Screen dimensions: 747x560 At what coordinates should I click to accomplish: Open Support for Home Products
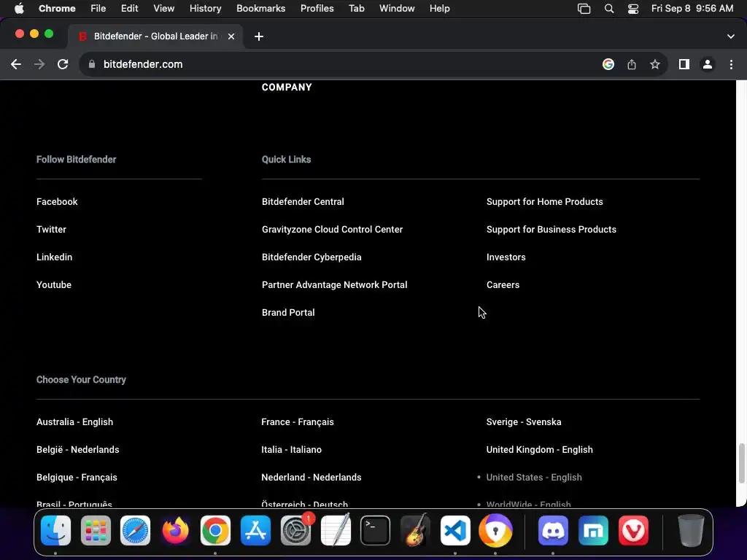544,202
